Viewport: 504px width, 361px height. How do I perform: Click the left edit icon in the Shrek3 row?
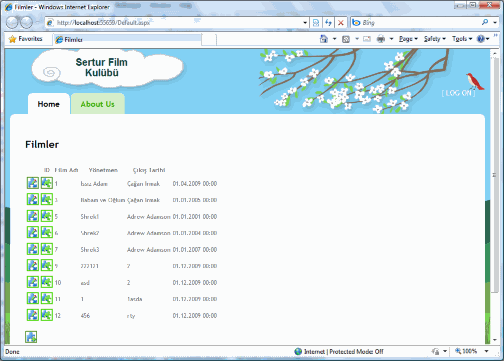click(x=33, y=249)
